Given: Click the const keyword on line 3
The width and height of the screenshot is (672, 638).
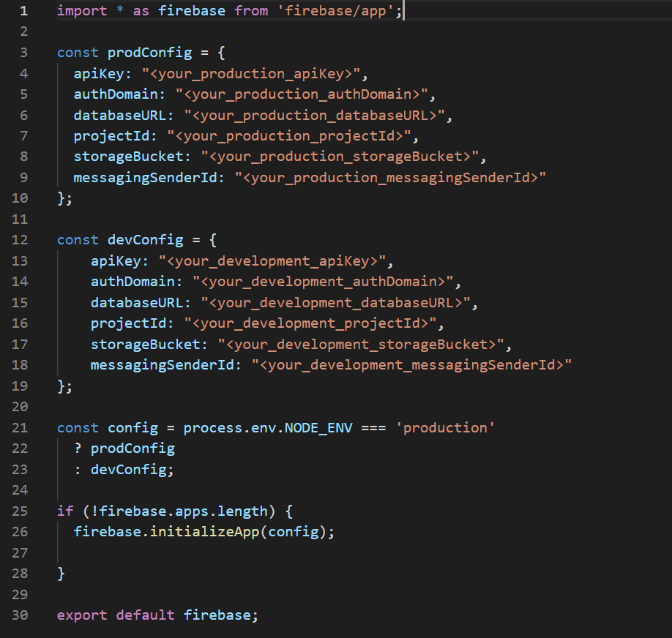Looking at the screenshot, I should [78, 52].
